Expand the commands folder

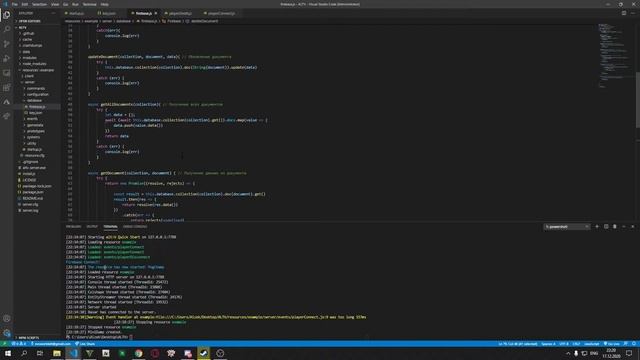click(36, 89)
